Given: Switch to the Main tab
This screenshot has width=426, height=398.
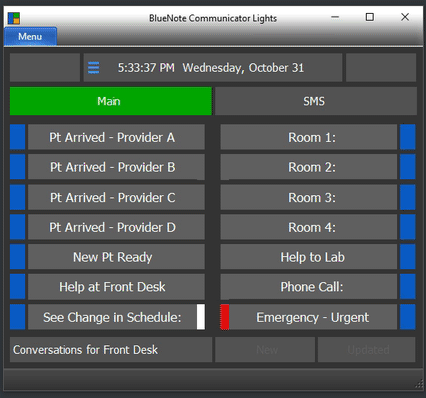Looking at the screenshot, I should [111, 101].
